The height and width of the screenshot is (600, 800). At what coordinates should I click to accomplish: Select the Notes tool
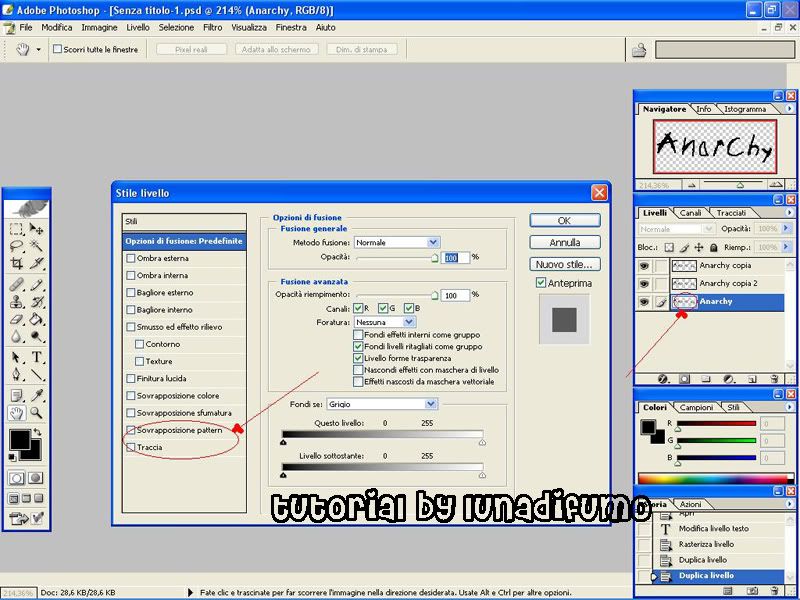pos(16,395)
